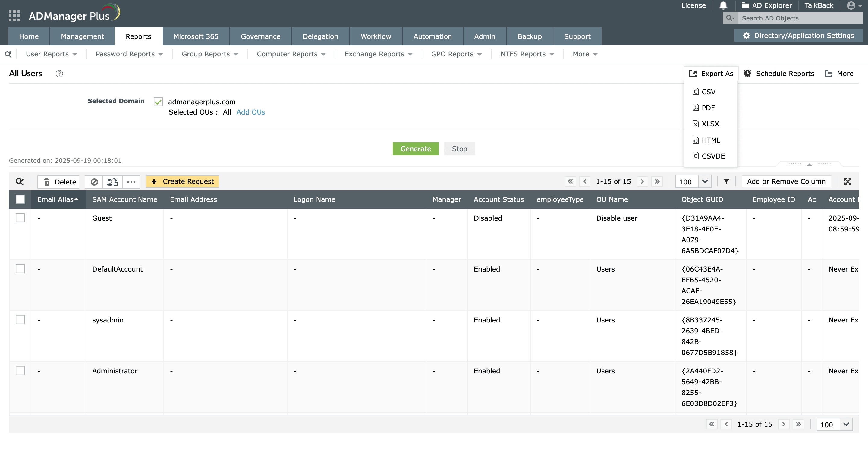Open the Workflow tab
The height and width of the screenshot is (452, 868).
tap(375, 36)
